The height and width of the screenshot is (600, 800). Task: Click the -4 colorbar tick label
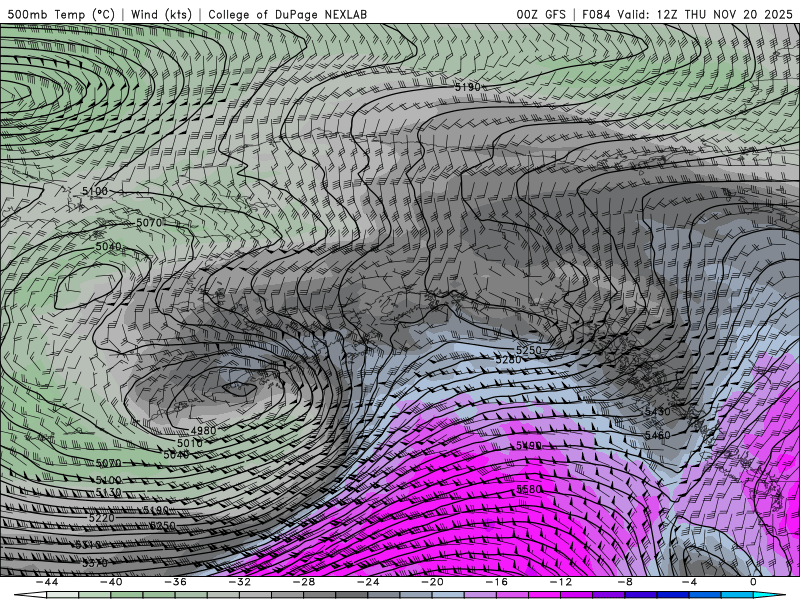pyautogui.click(x=689, y=582)
